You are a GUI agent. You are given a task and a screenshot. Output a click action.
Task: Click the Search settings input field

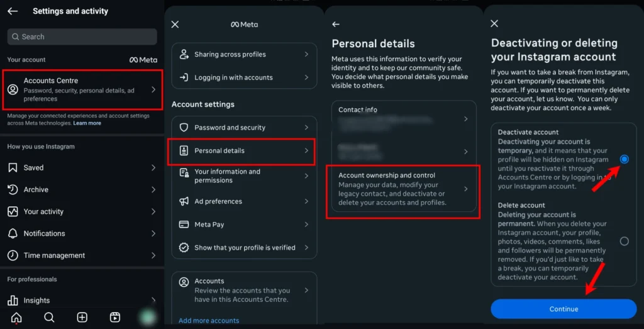pos(82,36)
